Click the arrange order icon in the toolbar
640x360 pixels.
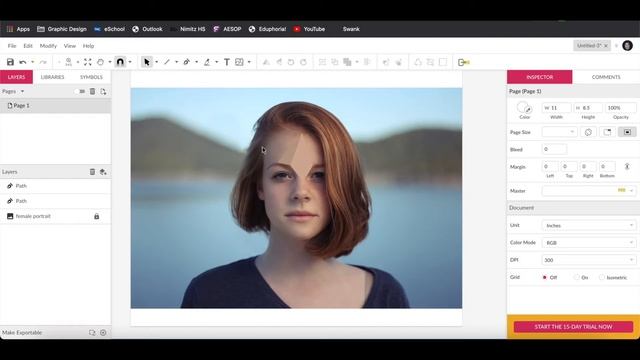click(347, 62)
